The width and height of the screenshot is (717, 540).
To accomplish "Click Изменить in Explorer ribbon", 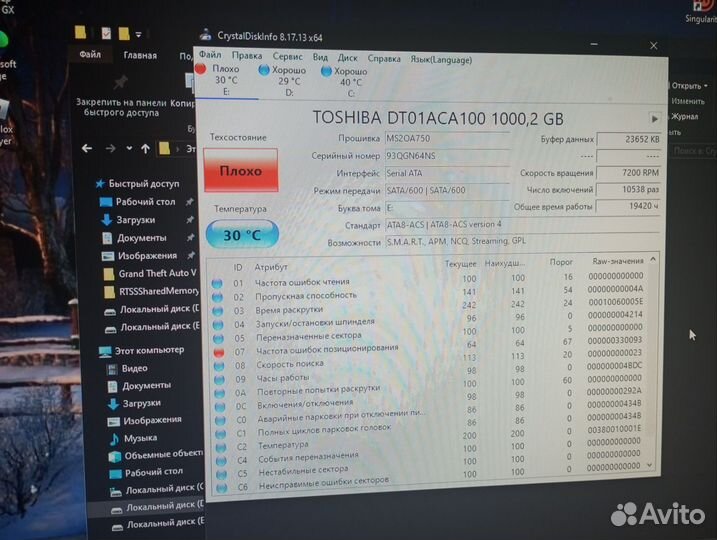I will tap(688, 101).
